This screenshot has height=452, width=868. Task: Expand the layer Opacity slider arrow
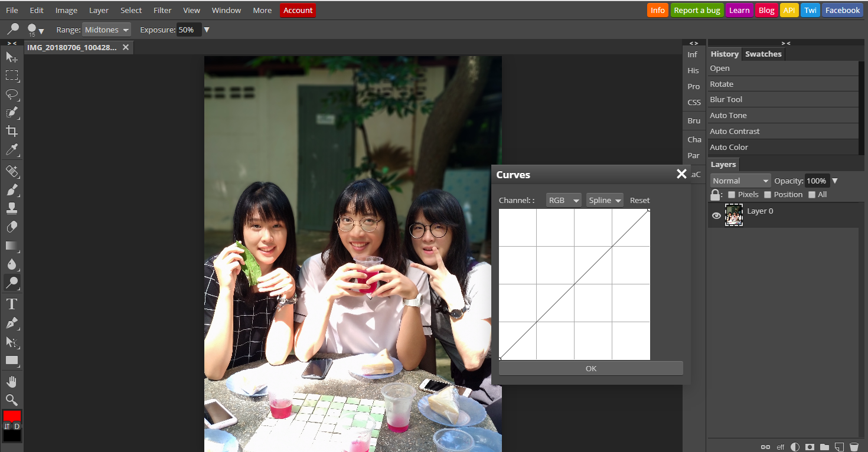[835, 181]
